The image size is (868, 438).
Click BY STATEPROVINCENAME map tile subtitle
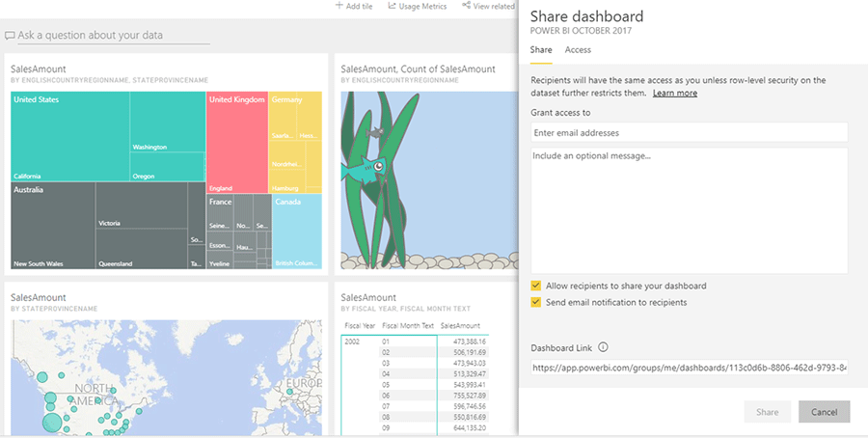tap(54, 309)
